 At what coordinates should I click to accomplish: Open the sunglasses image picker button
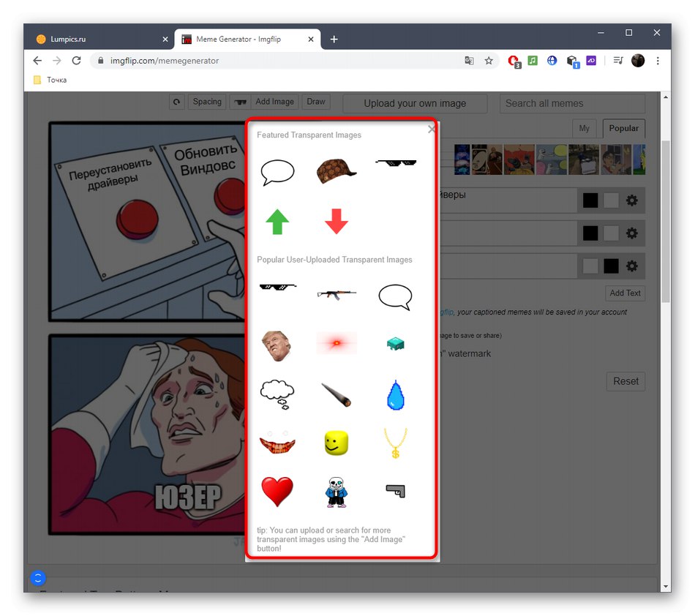click(x=240, y=102)
